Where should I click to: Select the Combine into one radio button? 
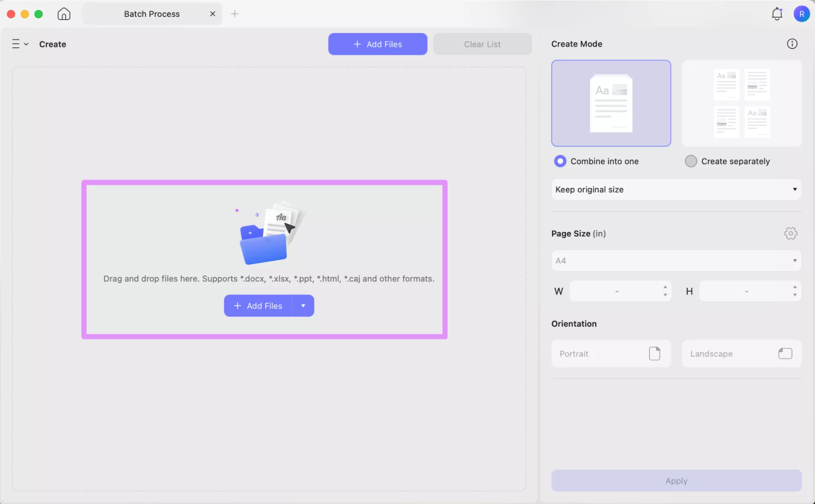[560, 161]
